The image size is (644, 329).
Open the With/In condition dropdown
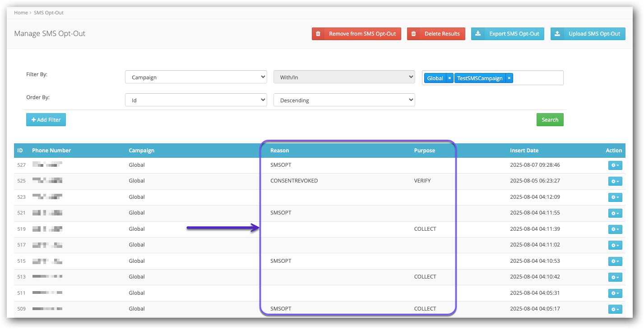coord(344,77)
